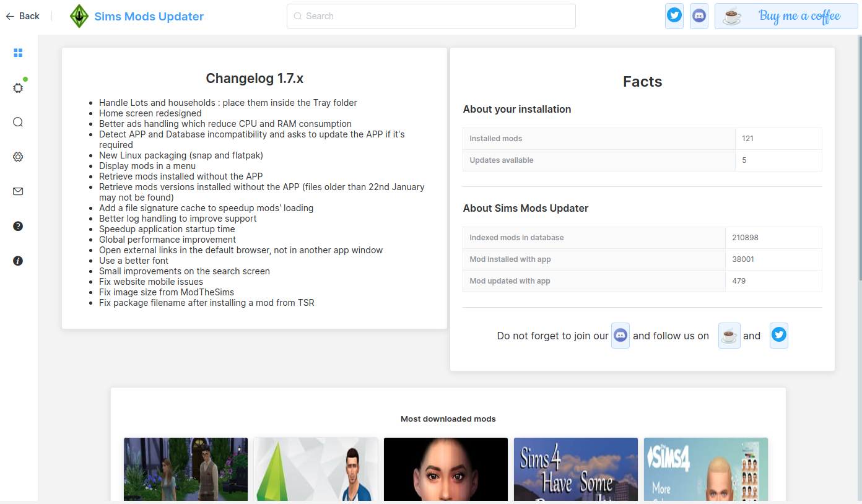The image size is (862, 504).
Task: Click the 'Open external links' changelog entry
Action: (x=241, y=250)
